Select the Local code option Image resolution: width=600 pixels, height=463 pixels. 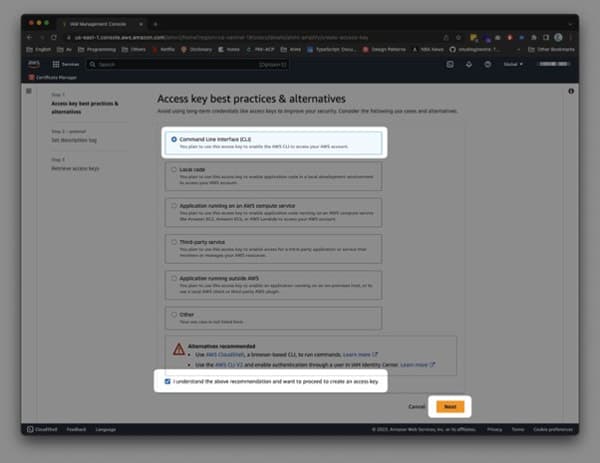point(273,176)
